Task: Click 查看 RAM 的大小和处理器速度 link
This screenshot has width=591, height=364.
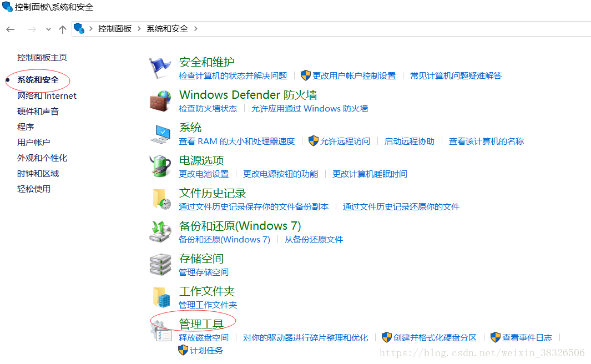Action: pyautogui.click(x=237, y=141)
